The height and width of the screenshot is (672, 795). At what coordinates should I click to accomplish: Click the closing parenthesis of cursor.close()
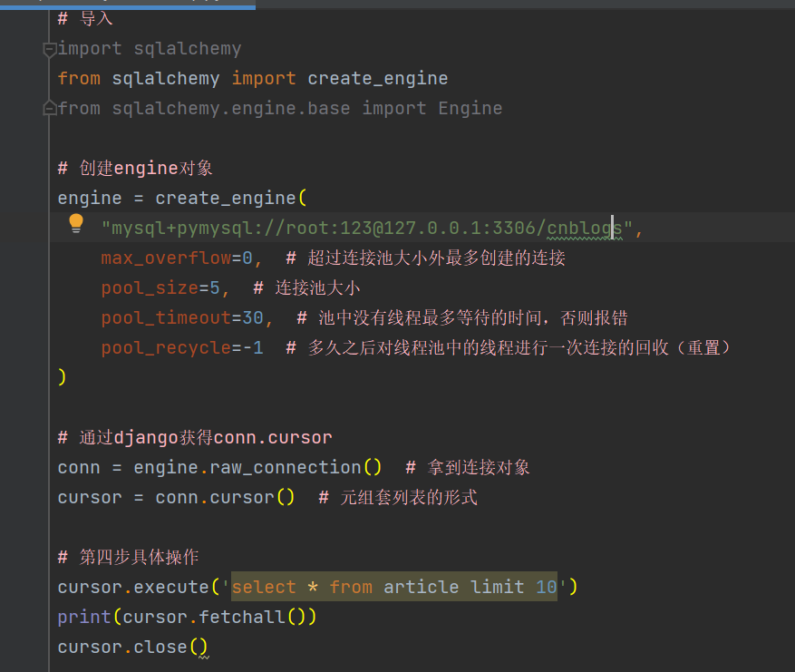point(203,648)
